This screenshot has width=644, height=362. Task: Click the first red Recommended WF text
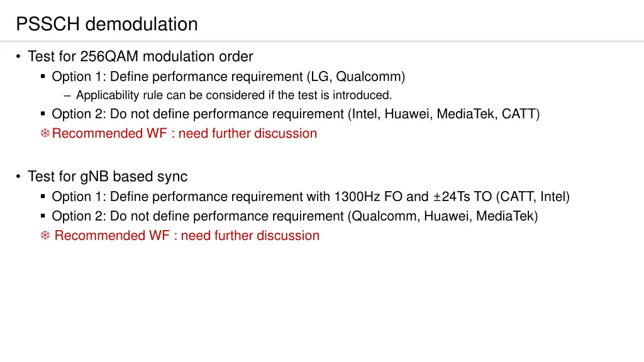pos(184,133)
